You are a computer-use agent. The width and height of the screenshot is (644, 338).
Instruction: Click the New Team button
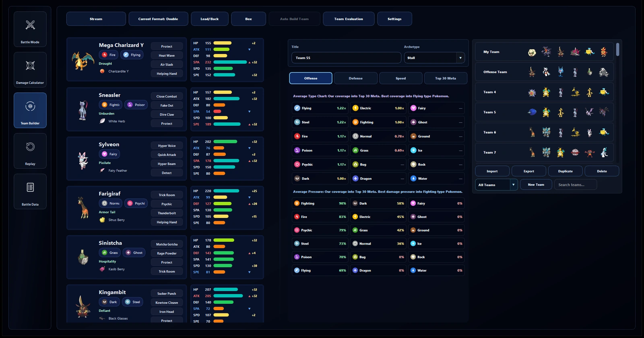tap(536, 185)
